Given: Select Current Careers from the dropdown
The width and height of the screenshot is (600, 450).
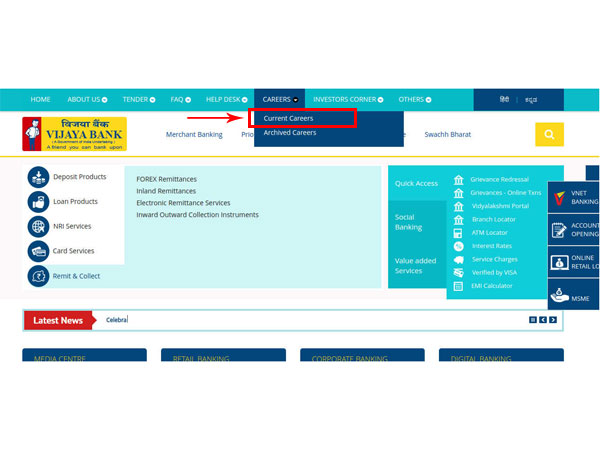Looking at the screenshot, I should pyautogui.click(x=288, y=119).
